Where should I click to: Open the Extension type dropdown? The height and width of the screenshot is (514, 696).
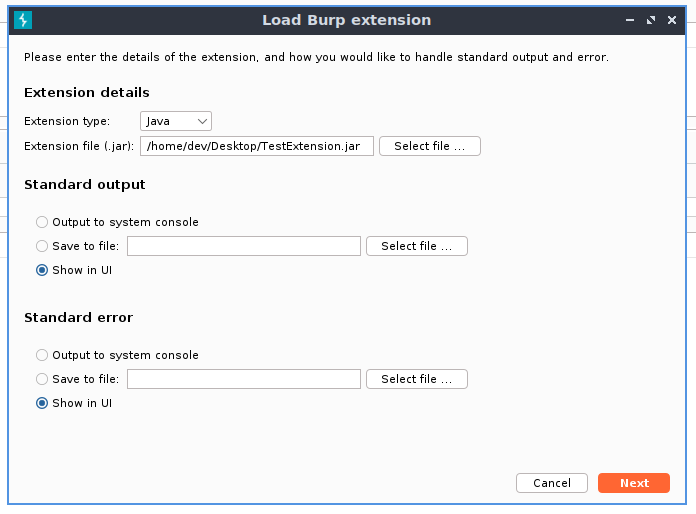click(x=176, y=121)
